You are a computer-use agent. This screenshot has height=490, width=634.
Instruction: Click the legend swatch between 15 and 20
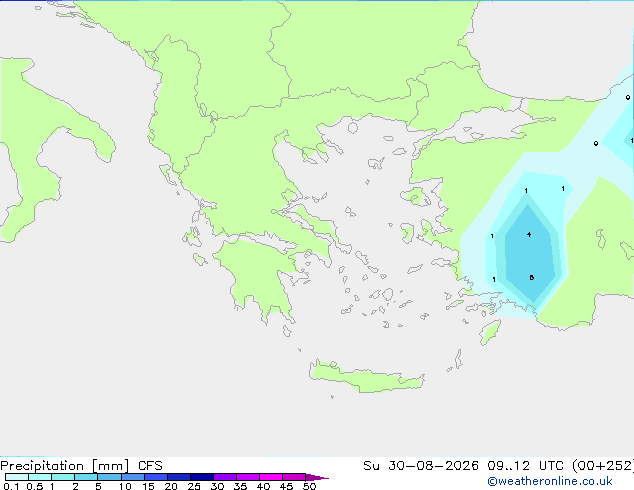156,477
